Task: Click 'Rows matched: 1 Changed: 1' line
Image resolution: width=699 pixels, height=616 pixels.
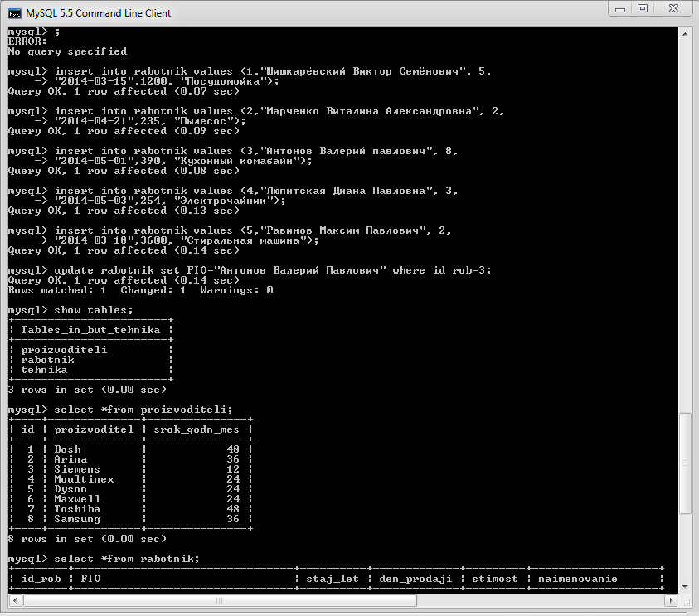Action: 140,290
